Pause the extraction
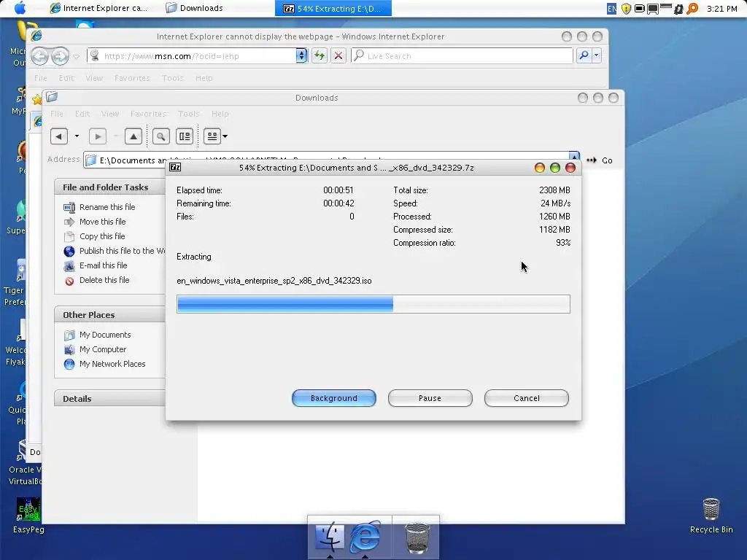 click(430, 398)
